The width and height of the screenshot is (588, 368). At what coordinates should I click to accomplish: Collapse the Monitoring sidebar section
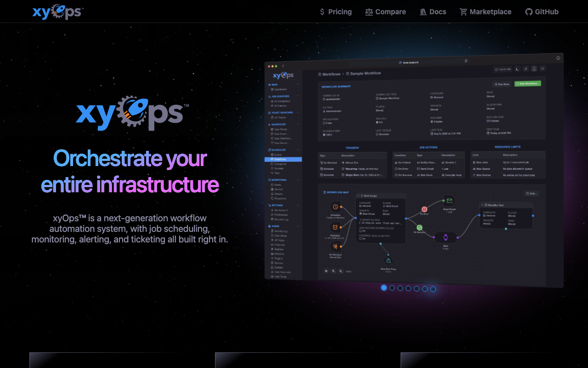[298, 180]
